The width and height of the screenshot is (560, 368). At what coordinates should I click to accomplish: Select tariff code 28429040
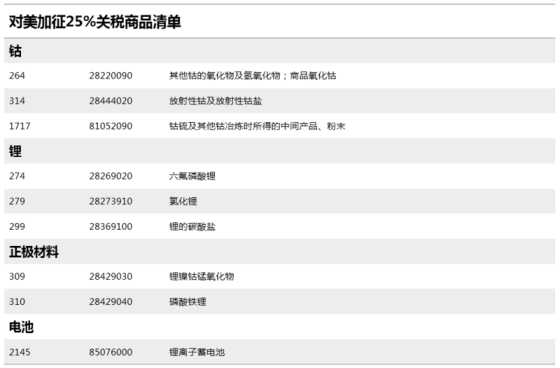111,302
